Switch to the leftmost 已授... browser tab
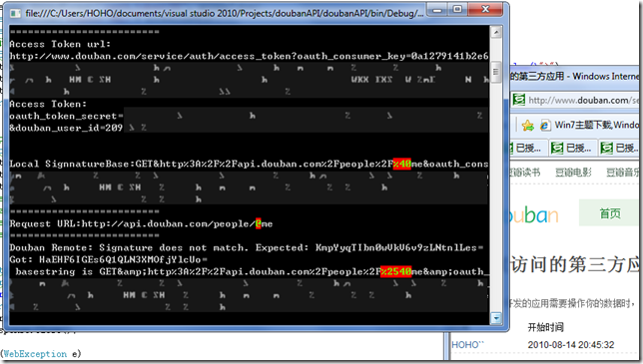Image resolution: width=643 pixels, height=364 pixels. (x=526, y=148)
